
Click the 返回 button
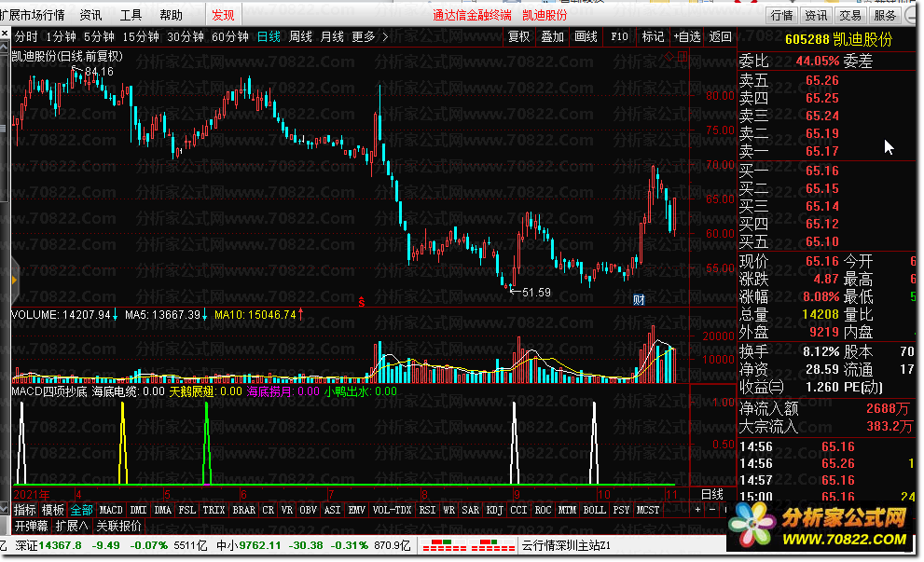click(x=720, y=36)
